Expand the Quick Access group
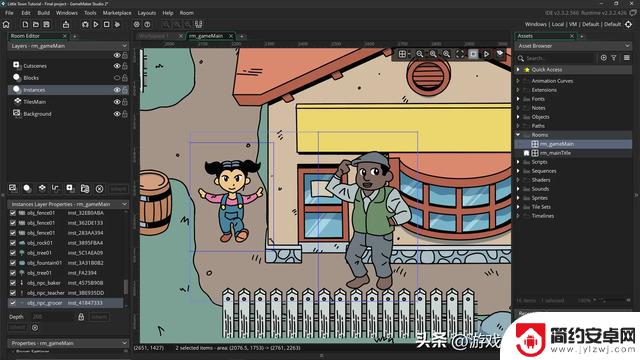The width and height of the screenshot is (640, 360). tap(518, 70)
